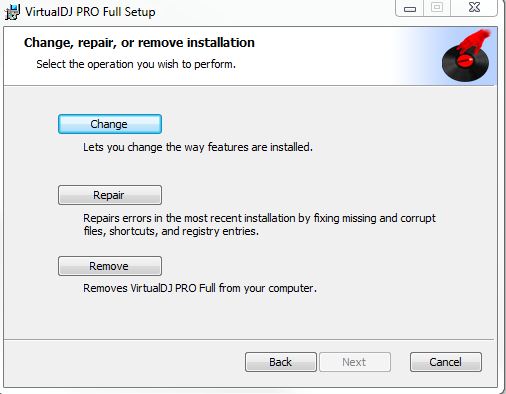Viewport: 506px width, 394px height.
Task: Choose Change to modify installed features
Action: click(110, 124)
